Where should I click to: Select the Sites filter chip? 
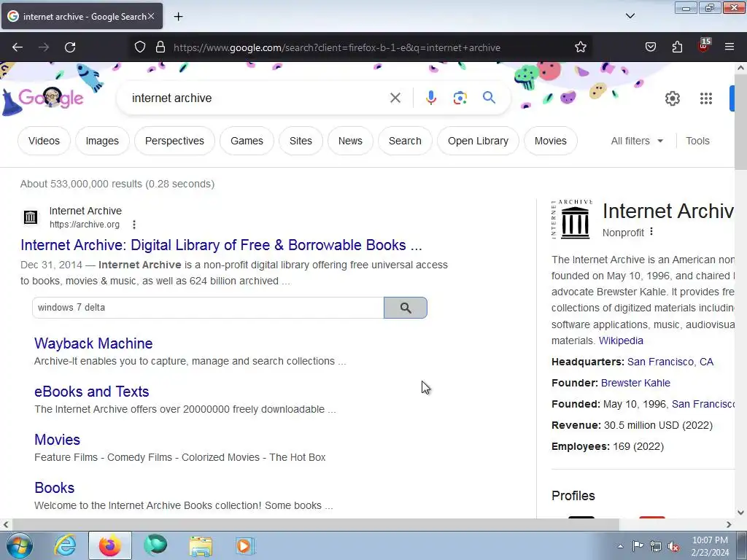pos(301,141)
